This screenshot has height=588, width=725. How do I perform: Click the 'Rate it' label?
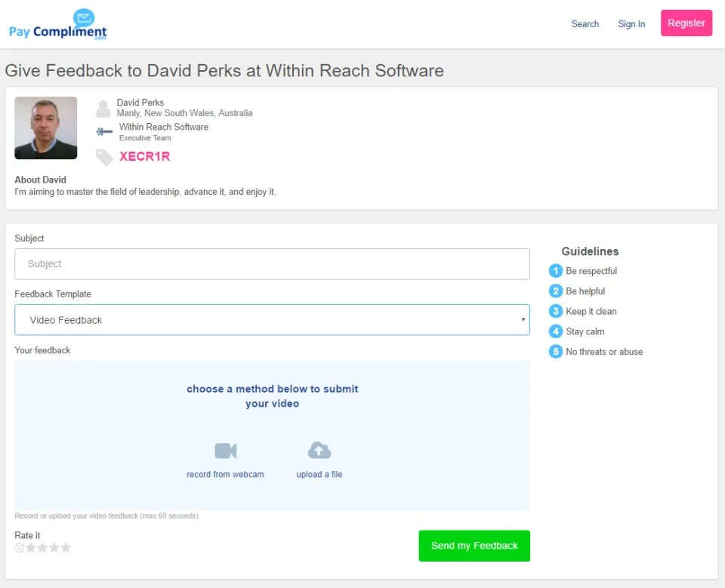pos(27,535)
